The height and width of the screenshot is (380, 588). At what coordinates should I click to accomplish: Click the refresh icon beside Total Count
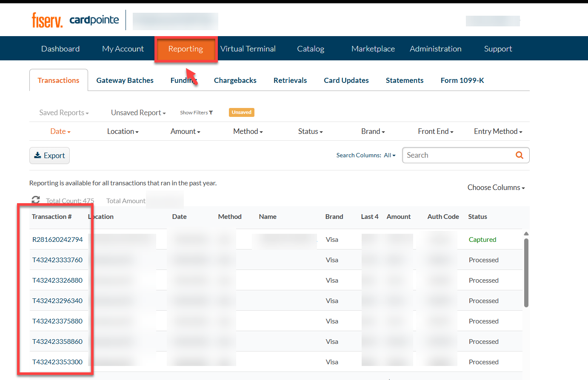(36, 200)
